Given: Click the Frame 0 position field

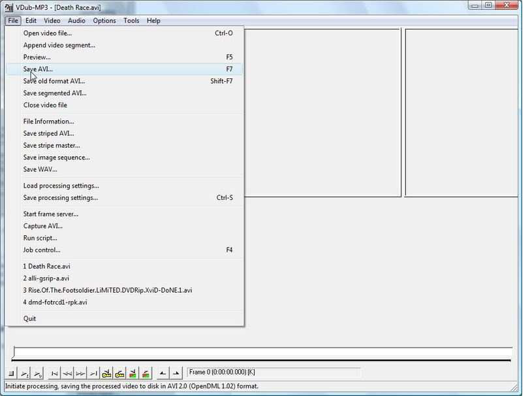Looking at the screenshot, I should point(274,372).
